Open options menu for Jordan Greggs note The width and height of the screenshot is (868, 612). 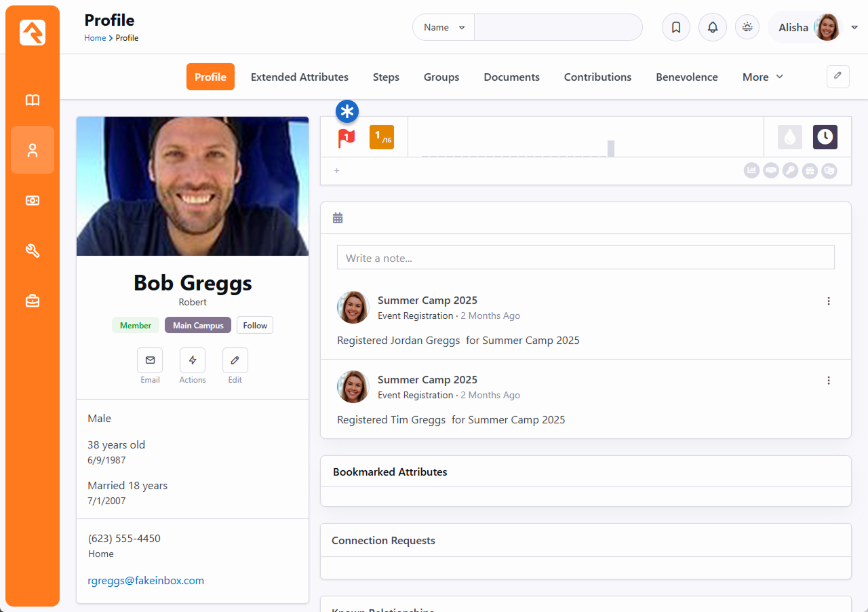[x=828, y=301]
